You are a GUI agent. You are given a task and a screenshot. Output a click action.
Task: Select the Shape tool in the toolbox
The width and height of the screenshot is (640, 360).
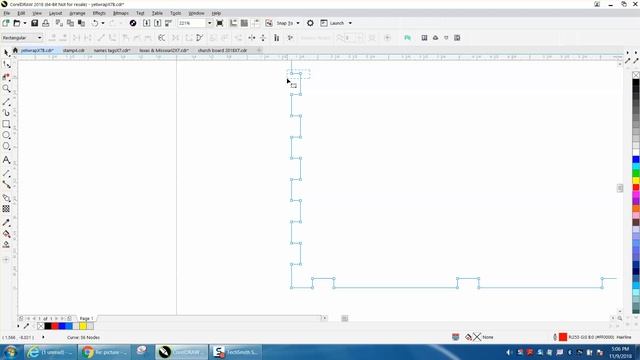[6, 64]
